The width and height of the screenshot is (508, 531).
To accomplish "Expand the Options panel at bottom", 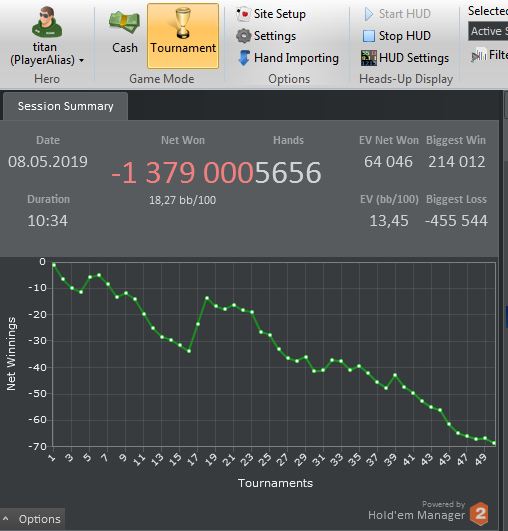I will pos(33,519).
